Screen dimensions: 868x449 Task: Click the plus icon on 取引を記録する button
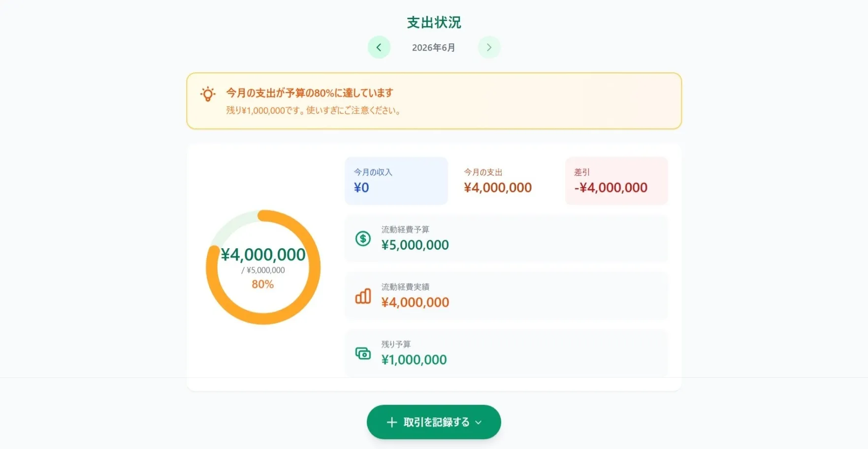tap(392, 422)
